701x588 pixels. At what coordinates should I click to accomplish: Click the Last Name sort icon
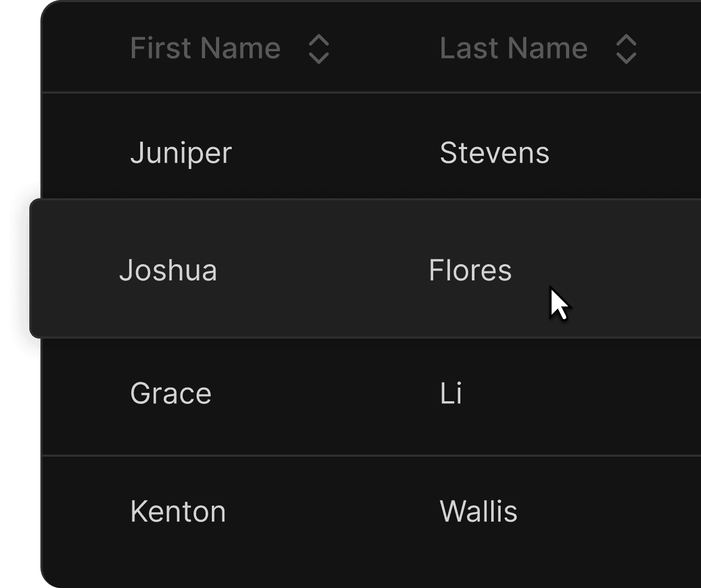(626, 49)
